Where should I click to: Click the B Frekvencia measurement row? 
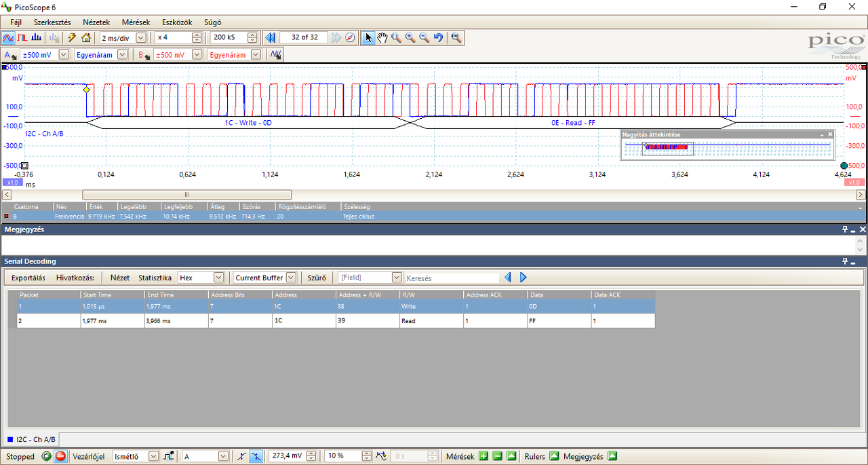pyautogui.click(x=433, y=216)
